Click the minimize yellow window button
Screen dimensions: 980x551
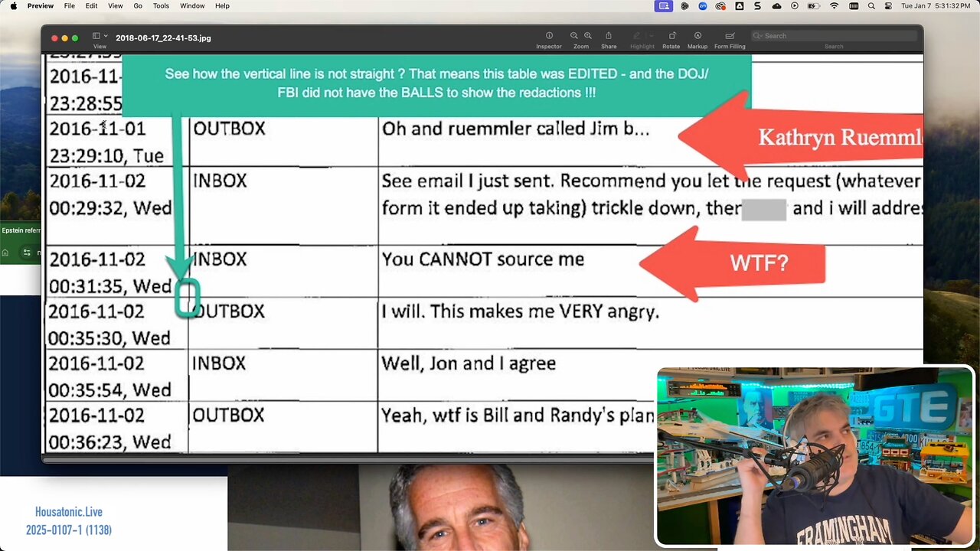[x=64, y=37]
